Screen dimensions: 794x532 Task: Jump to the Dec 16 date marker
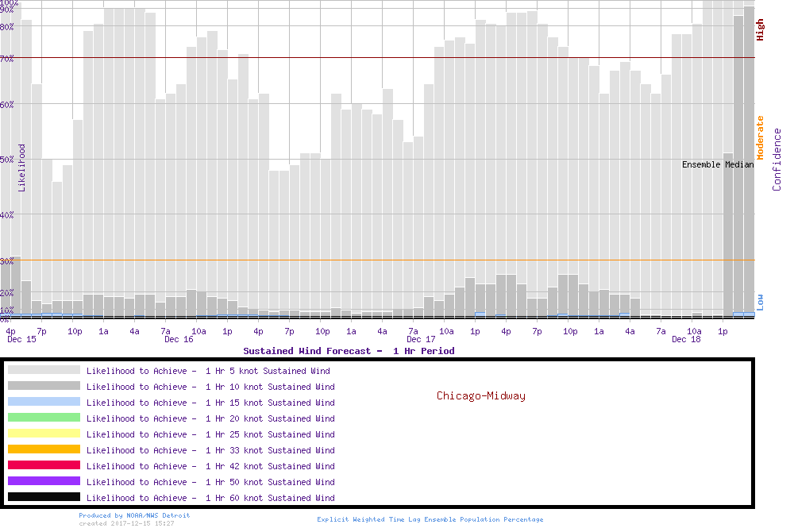[x=179, y=339]
